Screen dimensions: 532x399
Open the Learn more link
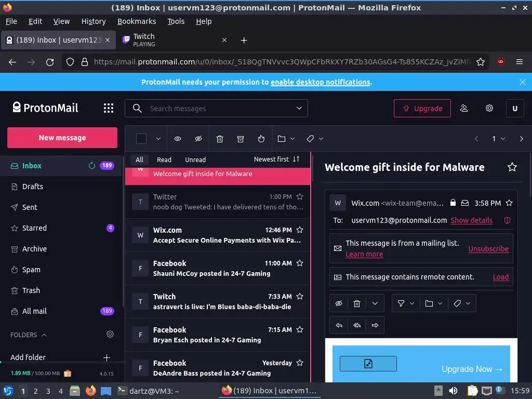[364, 254]
